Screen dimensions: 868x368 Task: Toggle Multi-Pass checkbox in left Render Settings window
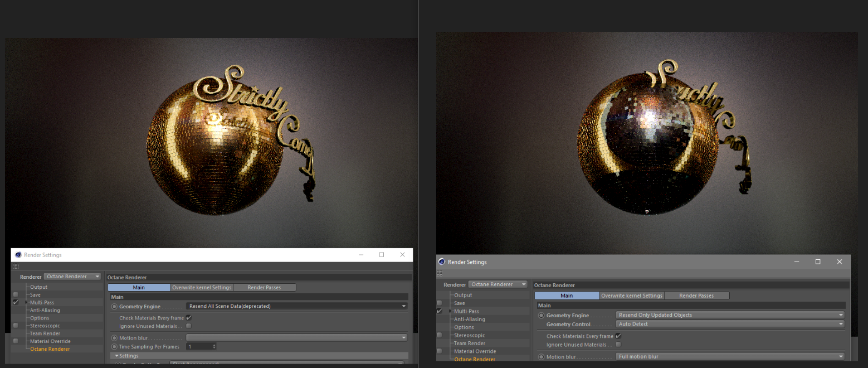point(16,302)
